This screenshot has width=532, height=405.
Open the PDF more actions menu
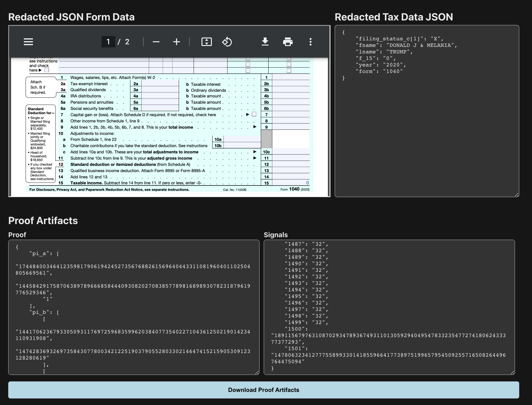(311, 42)
